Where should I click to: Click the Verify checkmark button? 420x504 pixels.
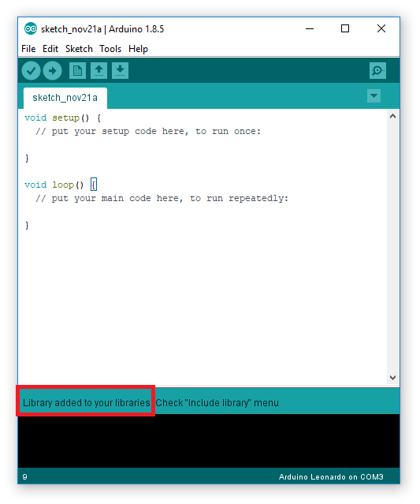point(31,70)
